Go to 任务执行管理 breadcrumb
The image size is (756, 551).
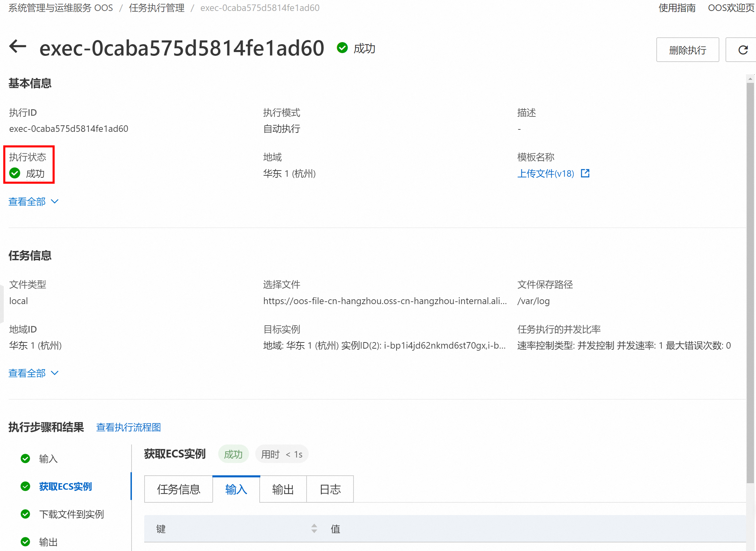157,8
